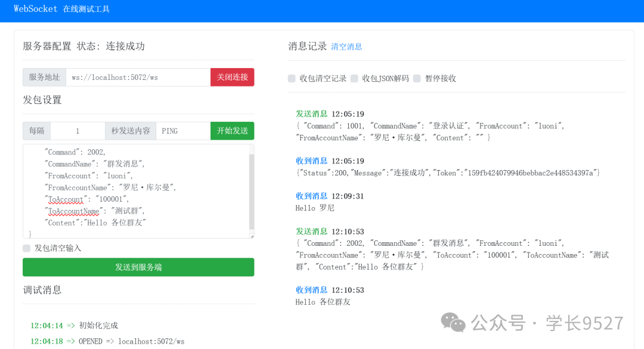
Task: Click the WebSocket 在线测试工具 header title
Action: point(62,9)
